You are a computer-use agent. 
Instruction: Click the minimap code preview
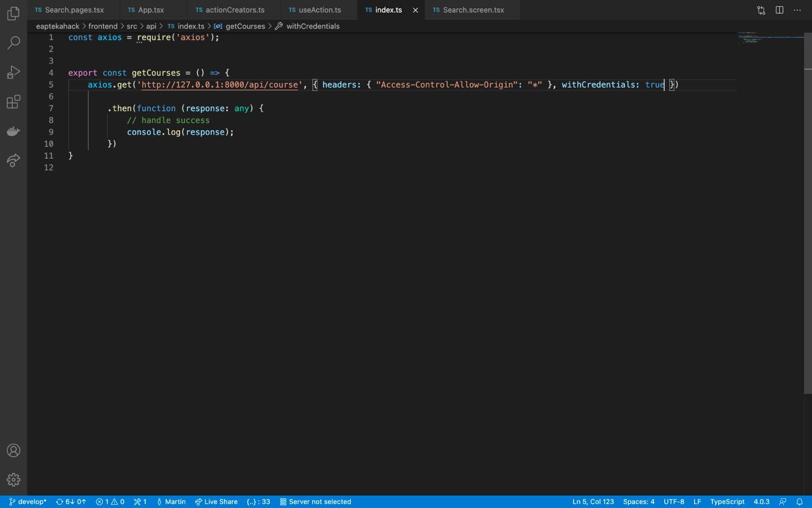(x=769, y=37)
